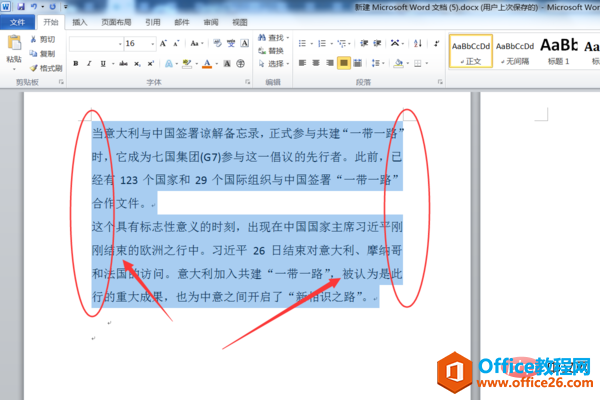Click the Paste (粘贴) icon
Screen dimensions: 600x400
[13, 49]
